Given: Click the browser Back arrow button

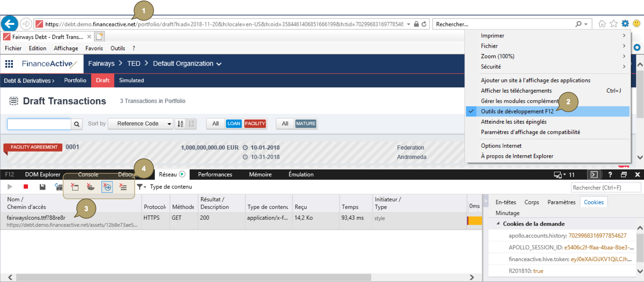Looking at the screenshot, I should (10, 24).
